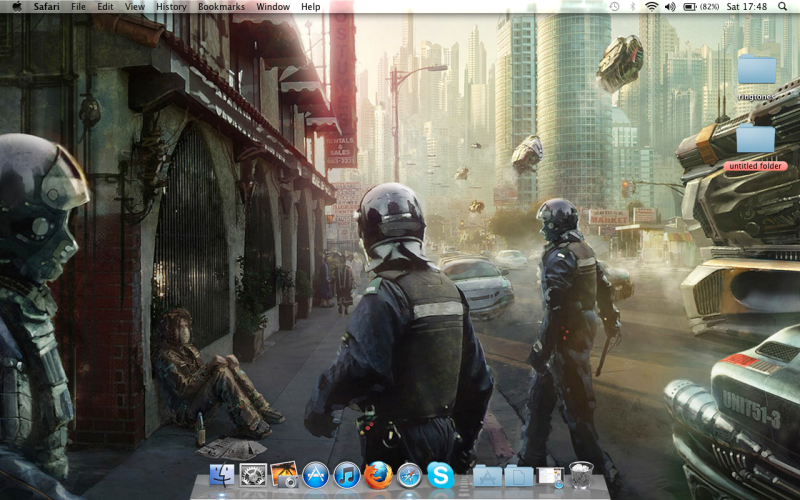Open the Trash in the Dock
The image size is (800, 500).
[581, 475]
